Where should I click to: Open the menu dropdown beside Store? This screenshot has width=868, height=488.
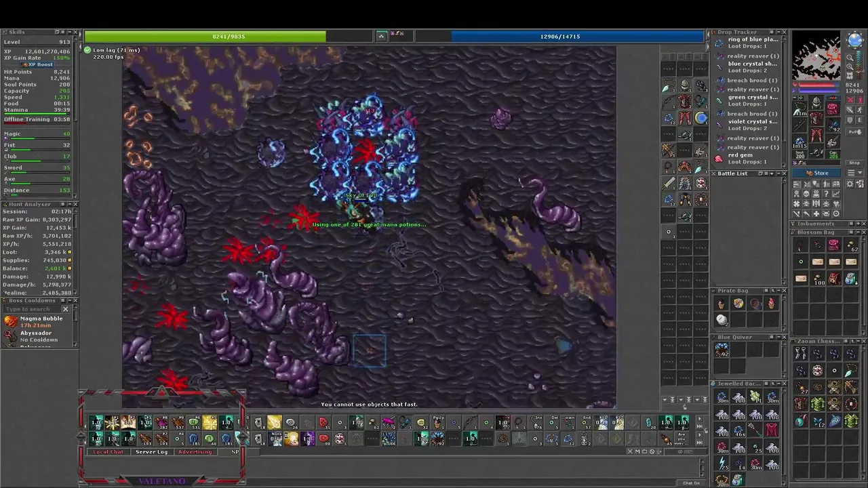[x=855, y=173]
